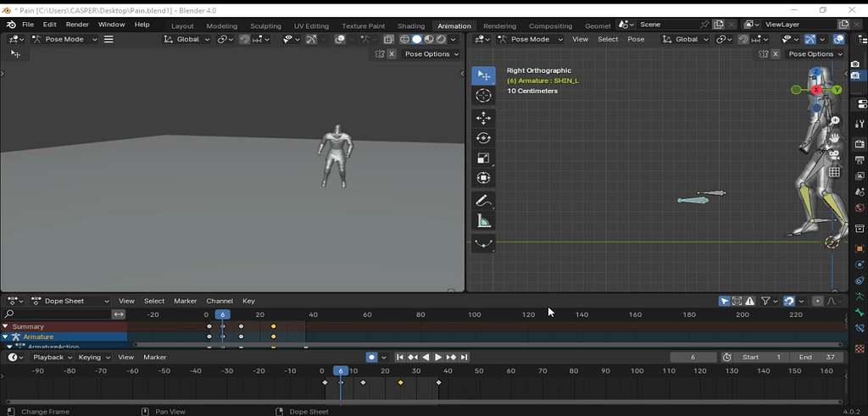The image size is (868, 416).
Task: Open the collapsed header menu in the left viewport
Action: coord(108,39)
